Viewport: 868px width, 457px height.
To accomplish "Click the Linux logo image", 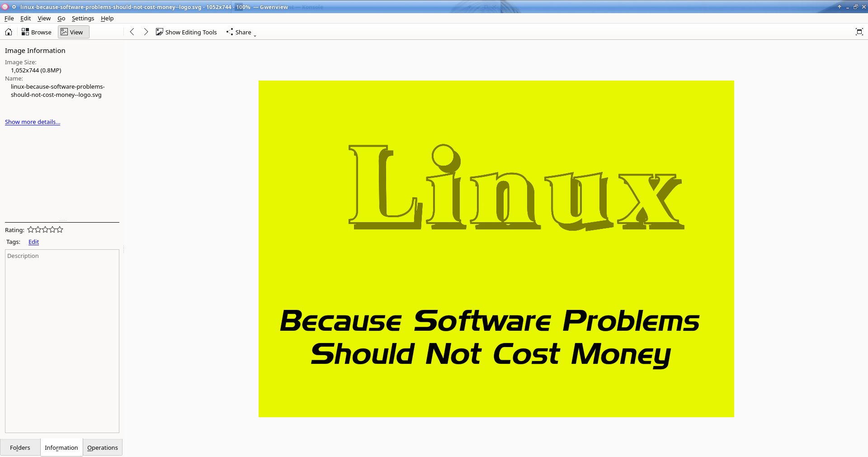I will click(496, 249).
